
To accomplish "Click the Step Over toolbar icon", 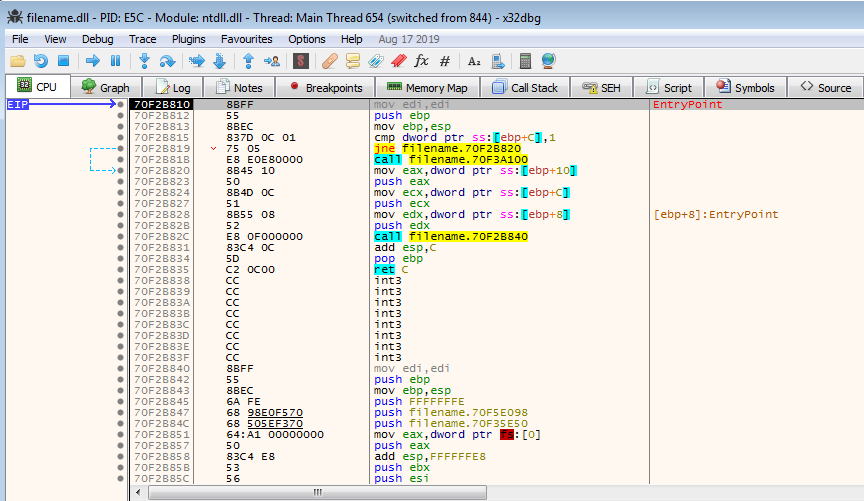I will click(167, 61).
